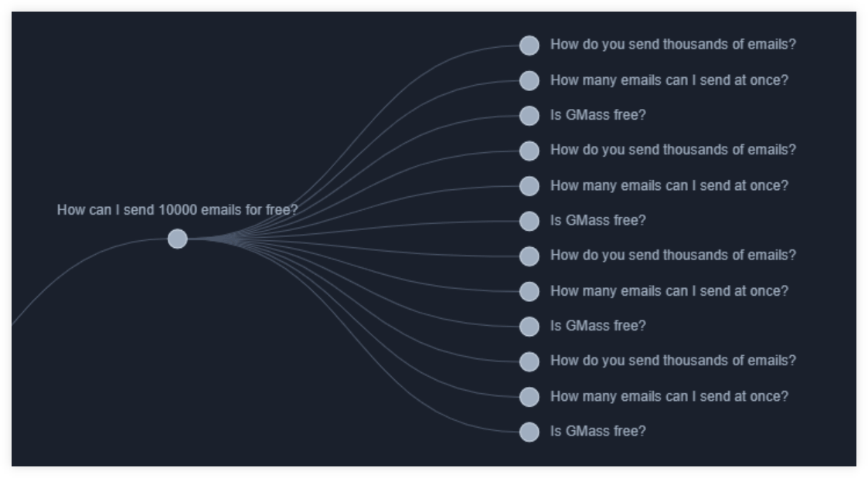Image resolution: width=868 pixels, height=478 pixels.
Task: Open the bottommost "Is GMass free?" text label
Action: click(x=597, y=431)
